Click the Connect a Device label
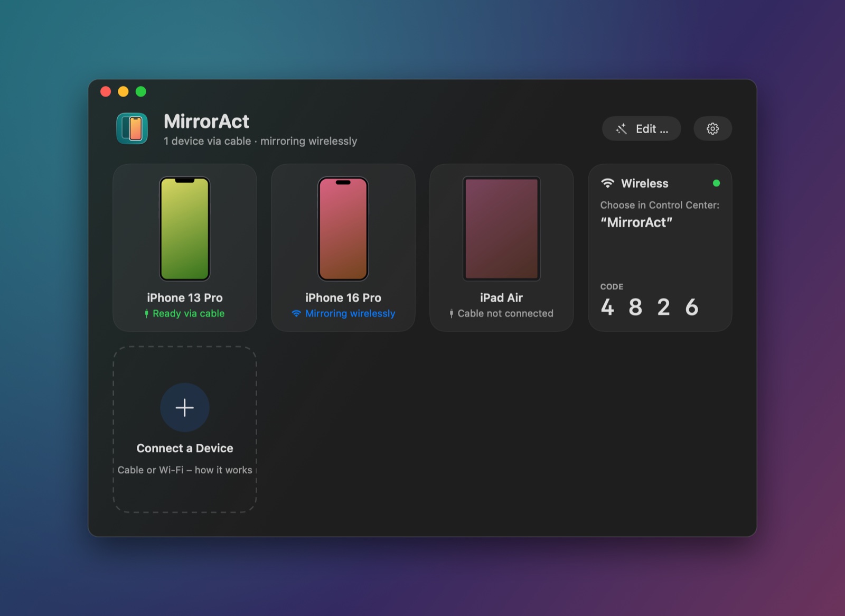The image size is (845, 616). click(x=185, y=448)
